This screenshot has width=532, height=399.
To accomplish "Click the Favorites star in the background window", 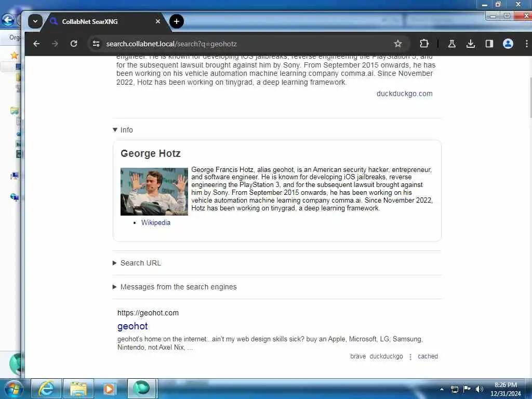I will point(14,55).
